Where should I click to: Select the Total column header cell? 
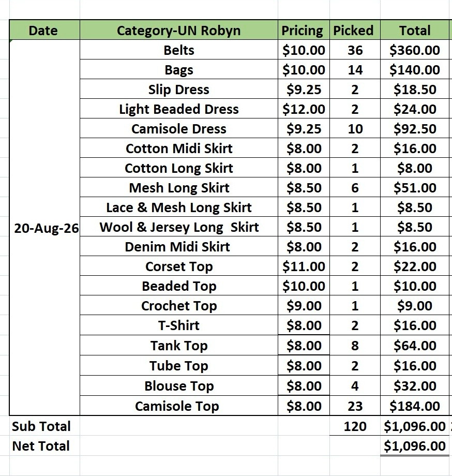[415, 30]
